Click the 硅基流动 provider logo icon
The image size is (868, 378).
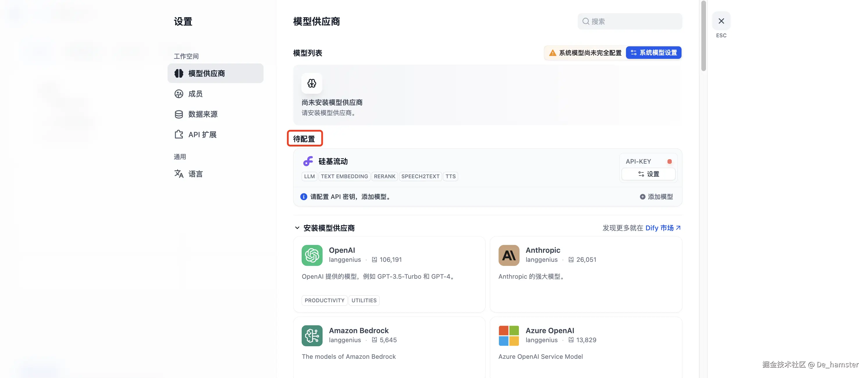[x=308, y=161]
